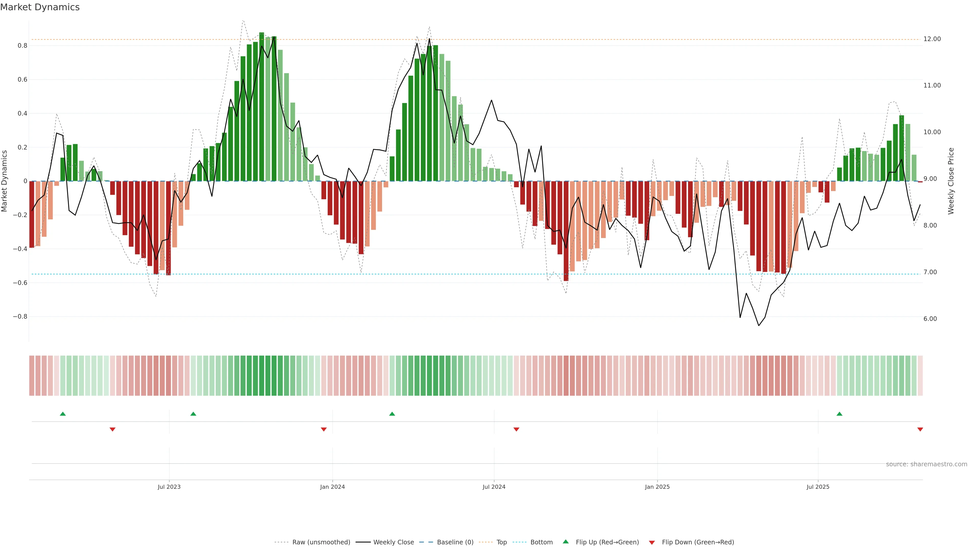
Task: Click the red flip-down triangle after Jul 2024
Action: coord(516,429)
